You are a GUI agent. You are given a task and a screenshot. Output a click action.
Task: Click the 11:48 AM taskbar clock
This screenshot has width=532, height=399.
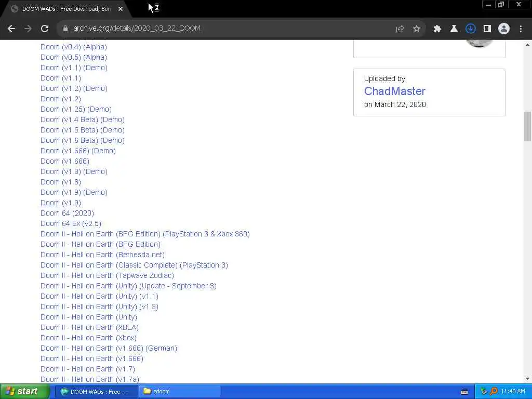[513, 392]
